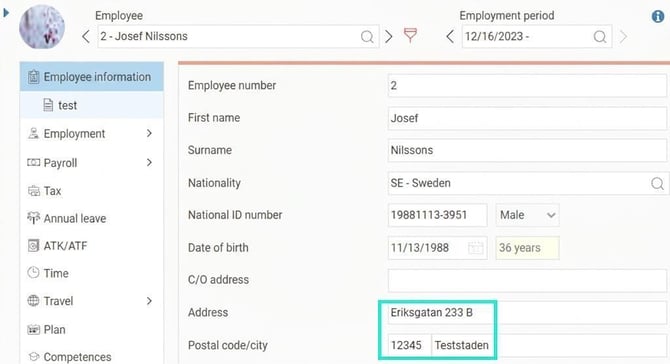Click the Employee number field
This screenshot has width=670, height=364.
pyautogui.click(x=527, y=85)
